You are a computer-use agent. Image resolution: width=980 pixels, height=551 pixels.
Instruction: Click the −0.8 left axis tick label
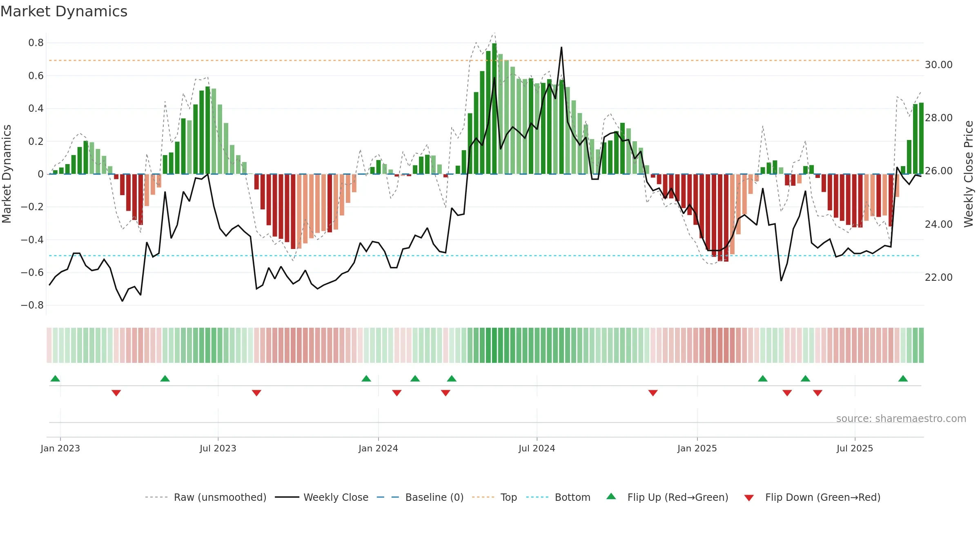[32, 305]
